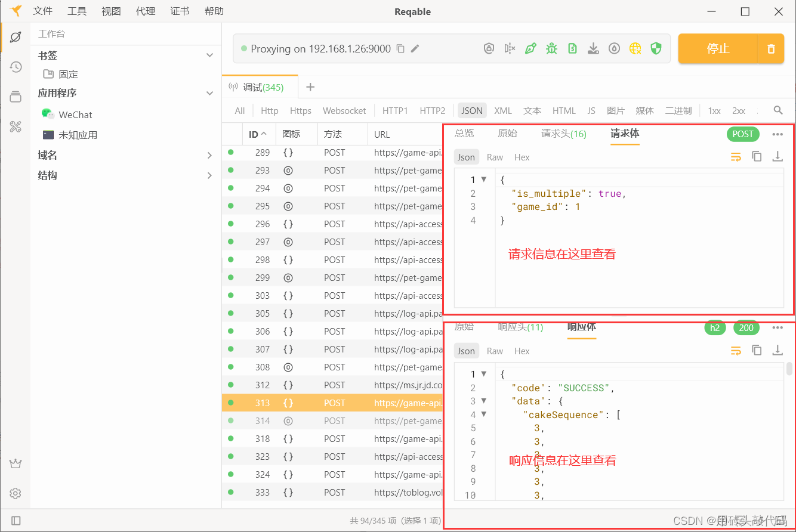796x532 pixels.
Task: Fold the response "data" object at line 3
Action: (x=484, y=401)
